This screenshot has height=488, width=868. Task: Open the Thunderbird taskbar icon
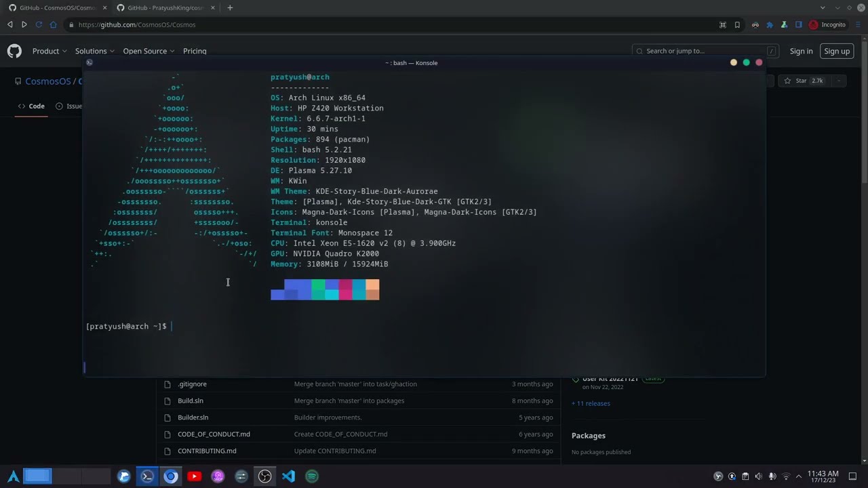click(124, 476)
